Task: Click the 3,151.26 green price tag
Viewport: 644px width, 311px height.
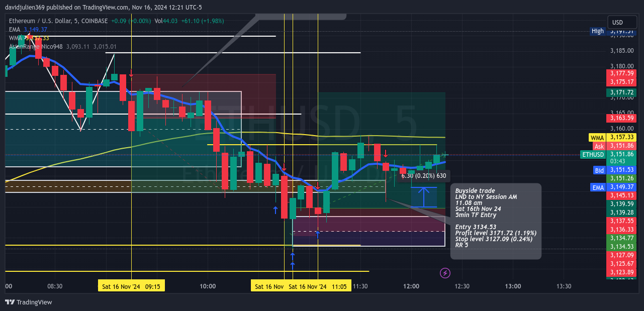Action: 621,179
